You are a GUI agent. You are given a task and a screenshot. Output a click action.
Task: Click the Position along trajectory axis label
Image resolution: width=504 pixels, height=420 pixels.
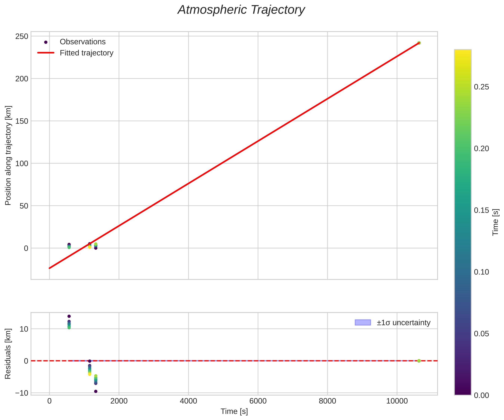tap(8, 155)
